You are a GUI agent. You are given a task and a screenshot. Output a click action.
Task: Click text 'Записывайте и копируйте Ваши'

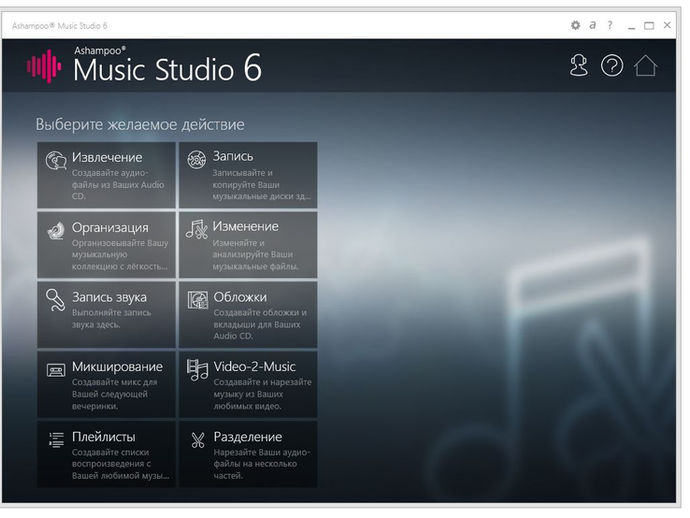pos(246,179)
